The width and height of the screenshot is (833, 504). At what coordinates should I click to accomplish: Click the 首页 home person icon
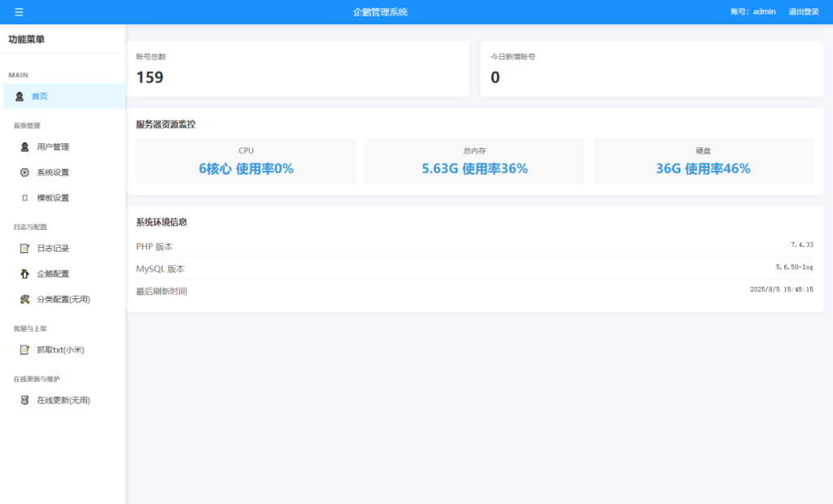[18, 96]
